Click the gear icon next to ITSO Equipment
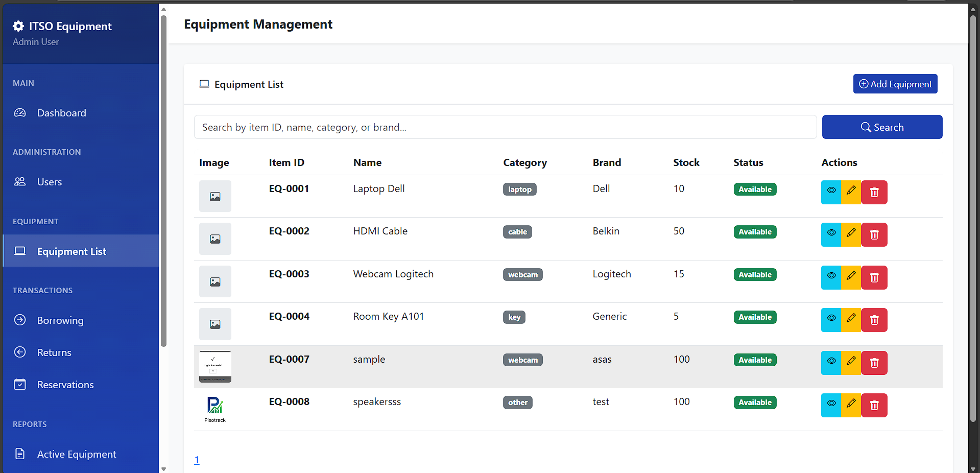980x473 pixels. click(18, 26)
